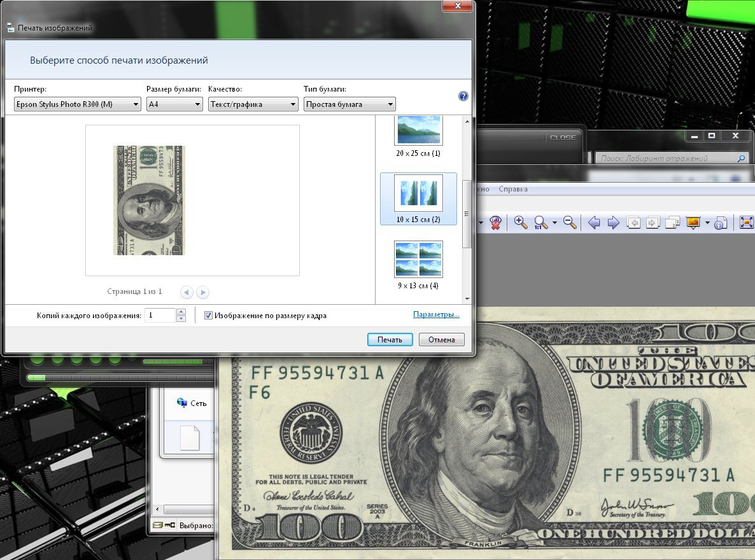Click the search magnifier icon in explorer window

coord(742,158)
